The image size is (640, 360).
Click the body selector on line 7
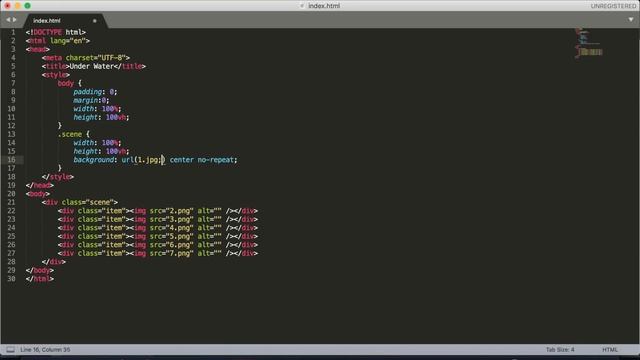pyautogui.click(x=66, y=83)
